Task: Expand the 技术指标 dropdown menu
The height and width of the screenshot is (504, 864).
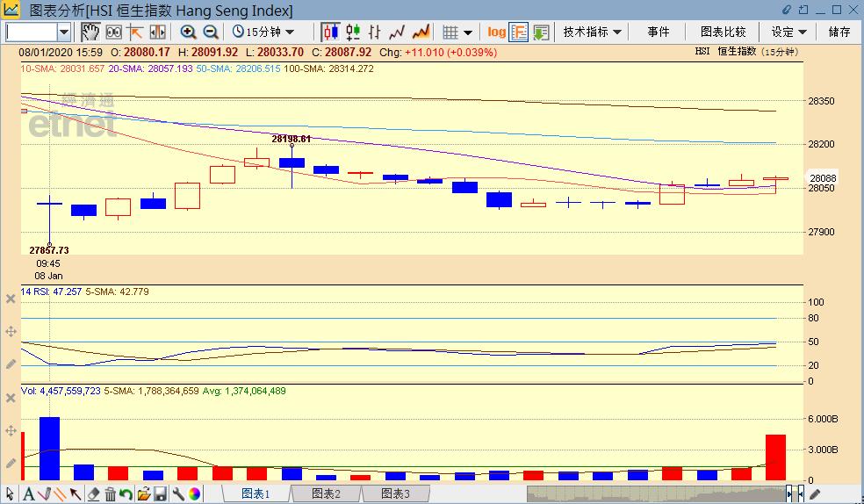Action: tap(593, 32)
